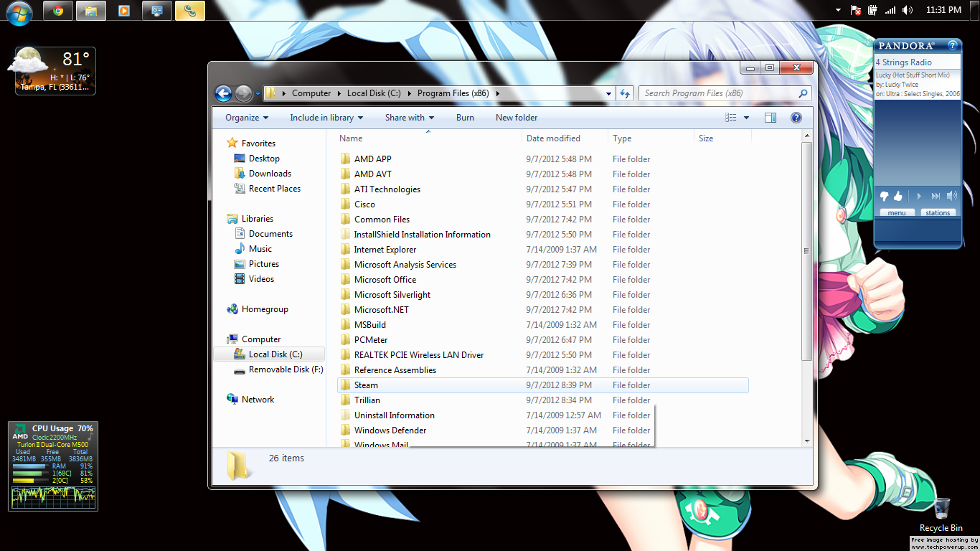Image resolution: width=980 pixels, height=551 pixels.
Task: Sort by Date modified column header
Action: 565,138
